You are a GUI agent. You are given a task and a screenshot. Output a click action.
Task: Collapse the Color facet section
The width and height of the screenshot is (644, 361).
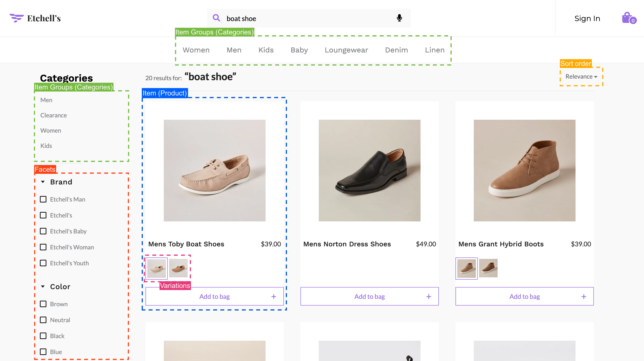pos(43,287)
